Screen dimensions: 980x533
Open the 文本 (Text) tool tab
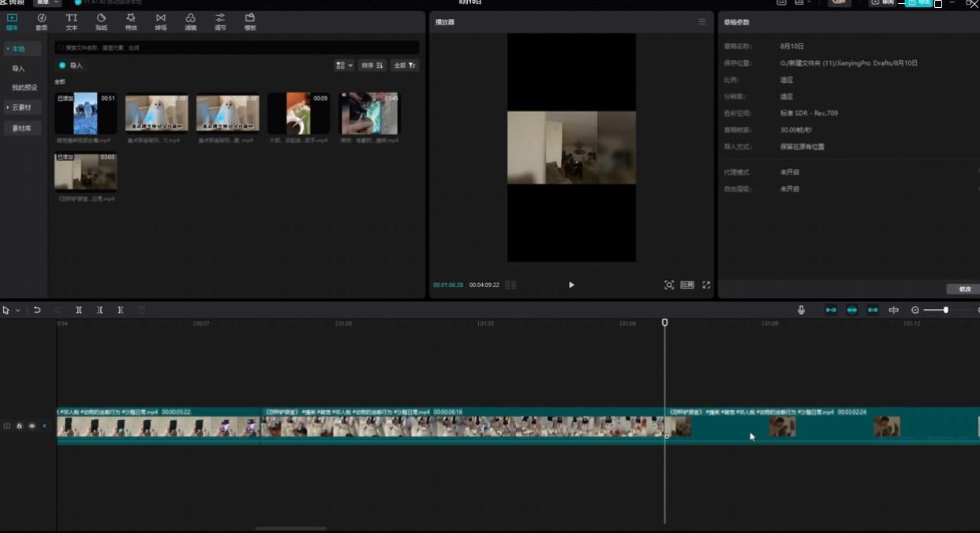[71, 21]
